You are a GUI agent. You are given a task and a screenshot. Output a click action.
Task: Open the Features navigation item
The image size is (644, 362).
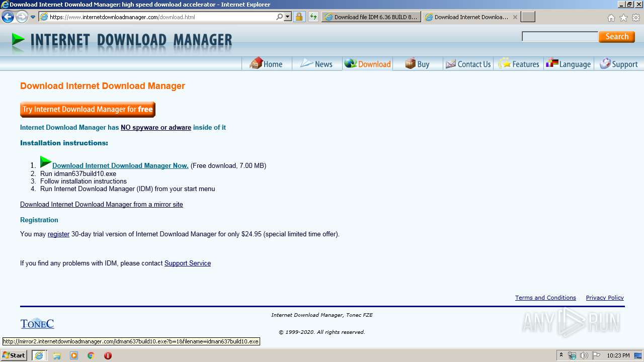click(x=519, y=64)
